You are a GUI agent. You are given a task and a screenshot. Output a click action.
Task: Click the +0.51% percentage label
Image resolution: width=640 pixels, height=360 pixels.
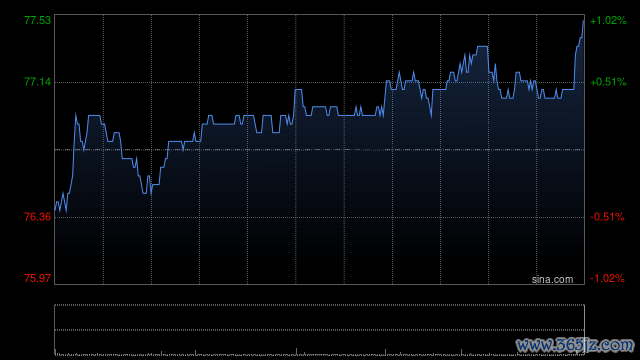[608, 82]
